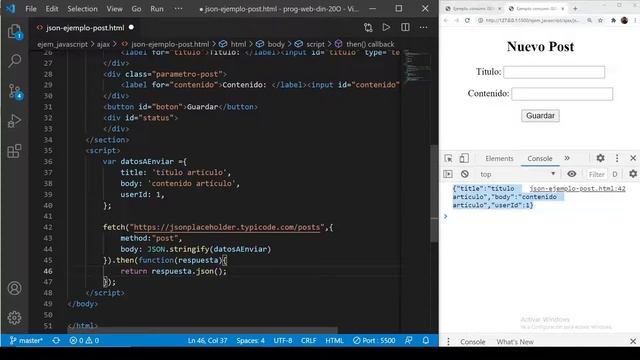Toggle device toolbar in DevTools
Viewport: 640px width, 360px height.
pos(464,158)
